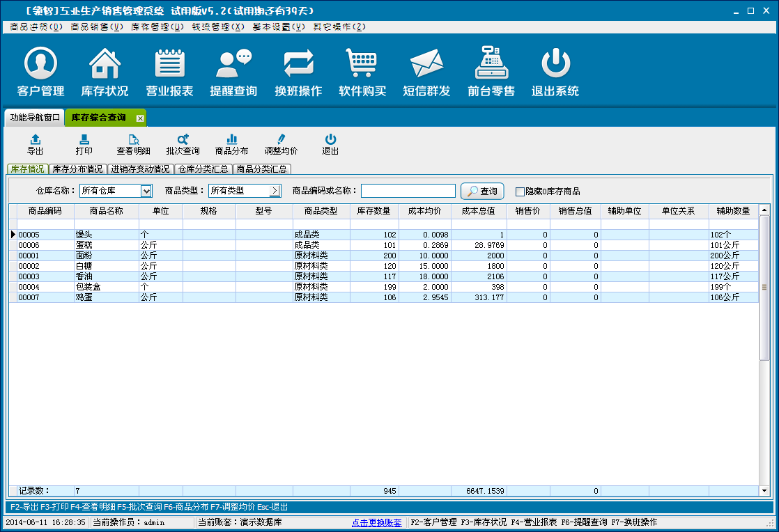This screenshot has height=532, width=779.
Task: Click the 查询 search button
Action: point(482,191)
